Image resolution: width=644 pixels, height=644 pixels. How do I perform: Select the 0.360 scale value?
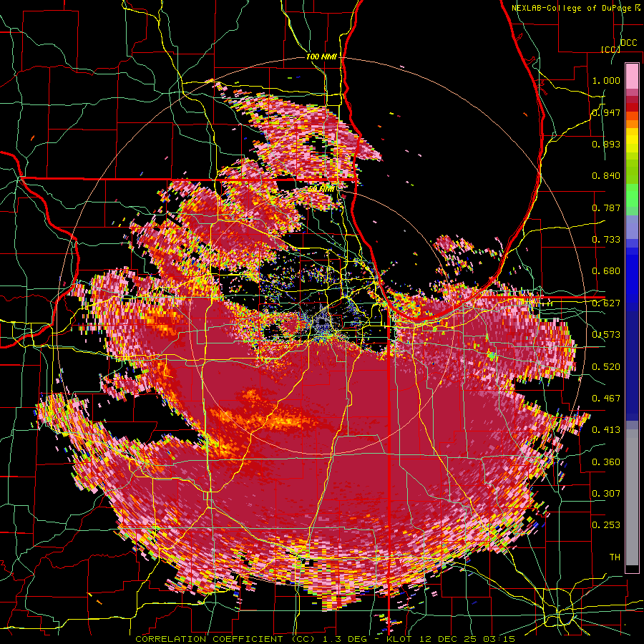(606, 462)
